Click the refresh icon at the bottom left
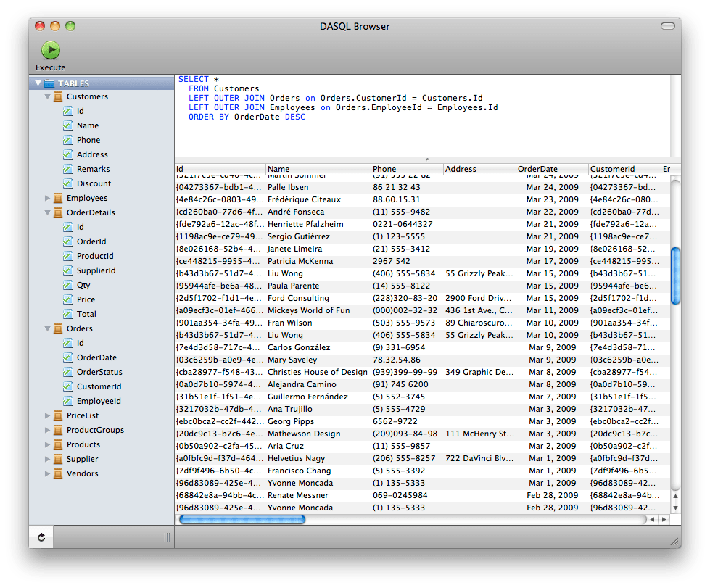 pos(41,537)
